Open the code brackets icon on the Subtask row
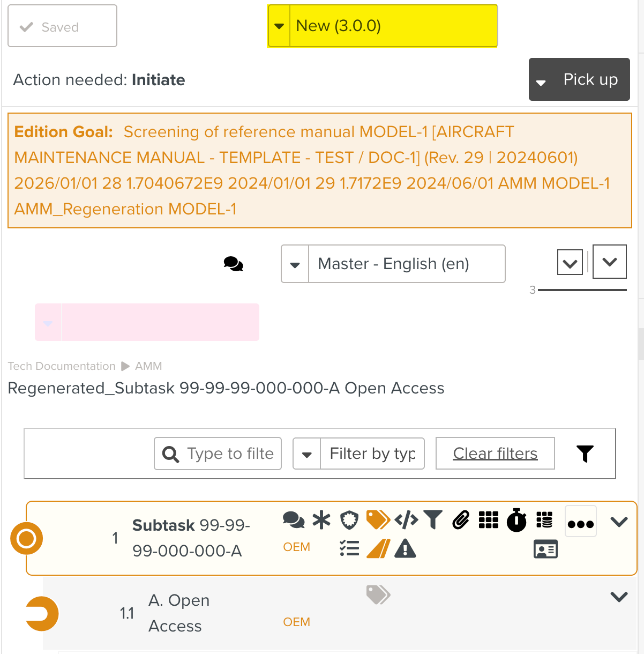 click(406, 520)
